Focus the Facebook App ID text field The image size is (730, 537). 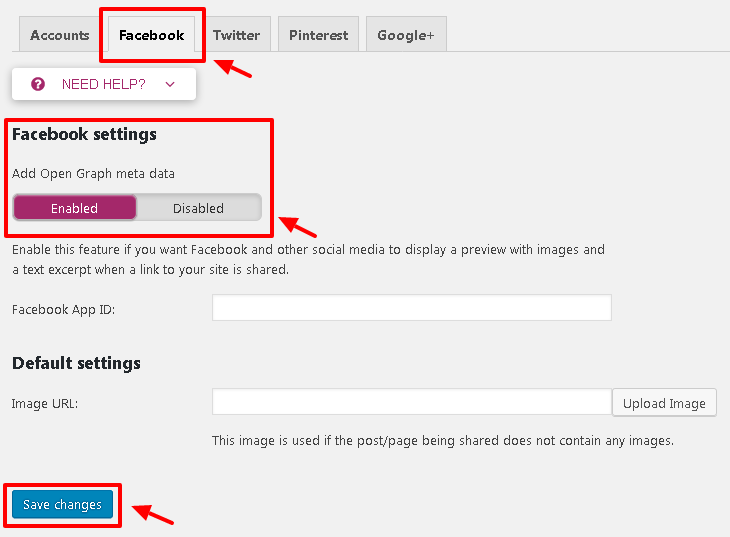tap(412, 307)
